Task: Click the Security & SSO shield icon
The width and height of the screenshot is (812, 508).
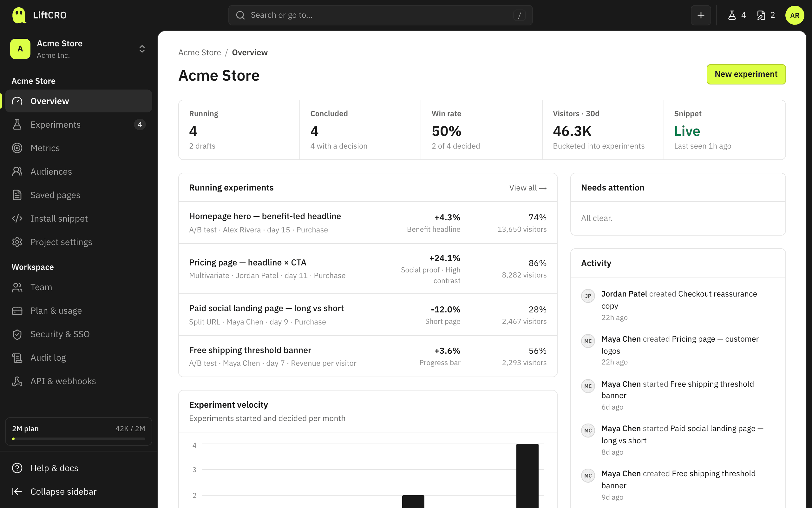Action: [x=17, y=334]
